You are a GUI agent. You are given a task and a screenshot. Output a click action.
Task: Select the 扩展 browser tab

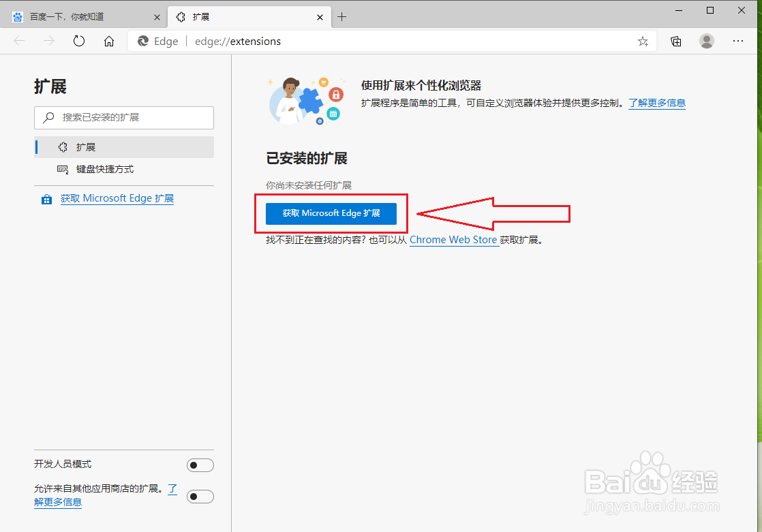coord(249,17)
